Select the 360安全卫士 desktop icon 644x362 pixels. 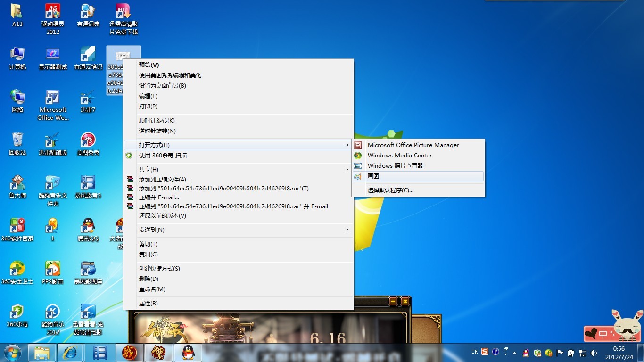[17, 273]
